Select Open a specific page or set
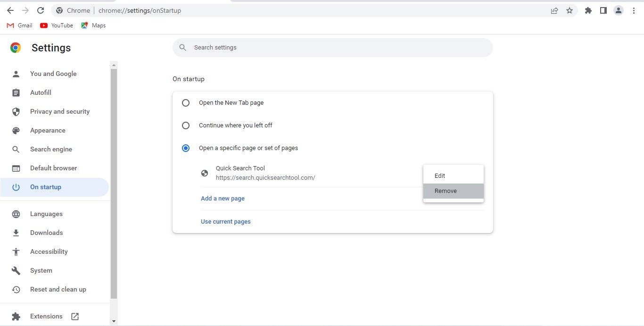 [x=186, y=148]
